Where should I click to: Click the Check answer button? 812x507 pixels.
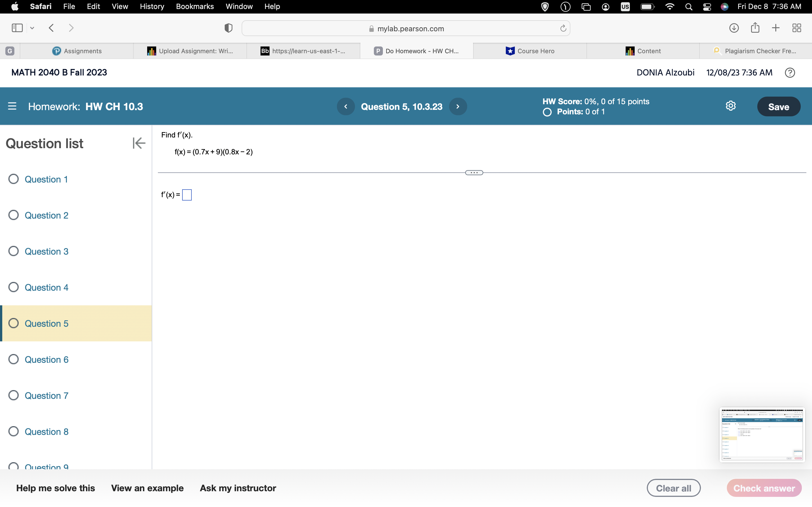click(764, 488)
